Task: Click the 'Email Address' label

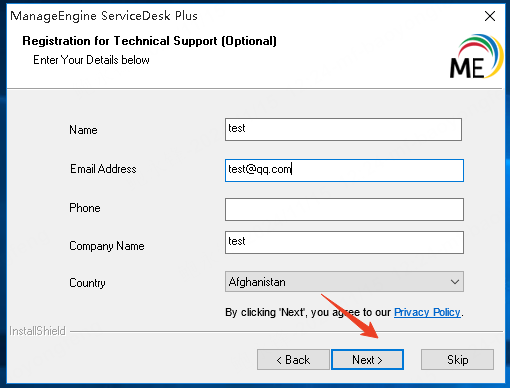Action: pos(103,169)
